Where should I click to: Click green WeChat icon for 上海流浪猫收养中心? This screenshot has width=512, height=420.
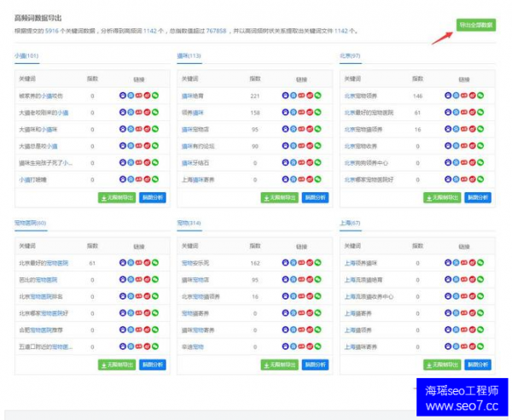(x=480, y=296)
